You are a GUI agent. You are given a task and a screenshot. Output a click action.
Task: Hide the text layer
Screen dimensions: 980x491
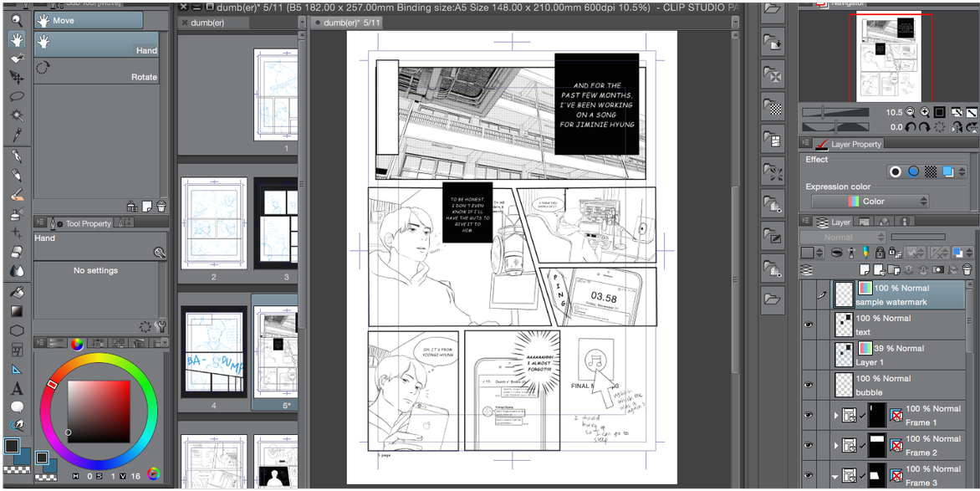(809, 325)
